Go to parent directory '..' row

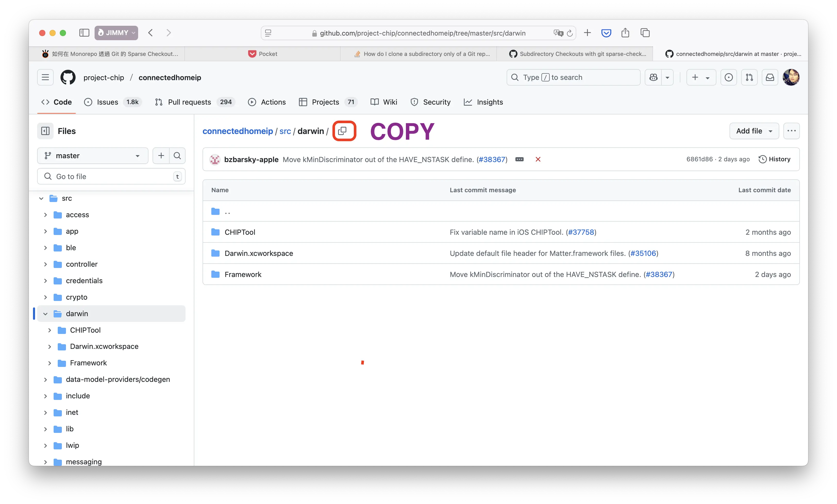click(501, 211)
